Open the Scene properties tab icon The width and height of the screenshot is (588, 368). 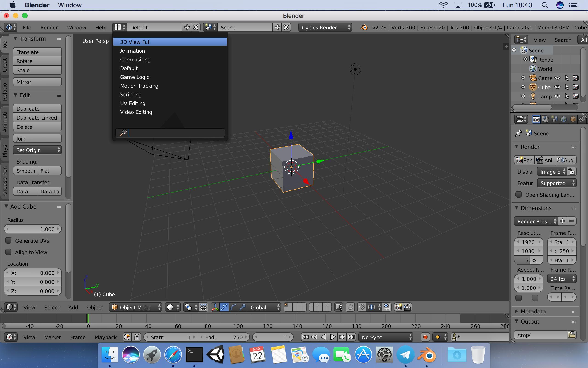coord(554,119)
